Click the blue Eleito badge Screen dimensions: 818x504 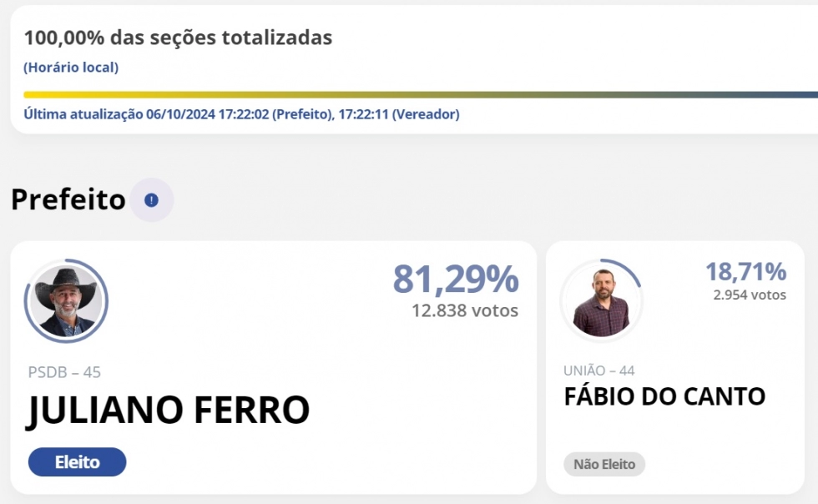pyautogui.click(x=77, y=461)
